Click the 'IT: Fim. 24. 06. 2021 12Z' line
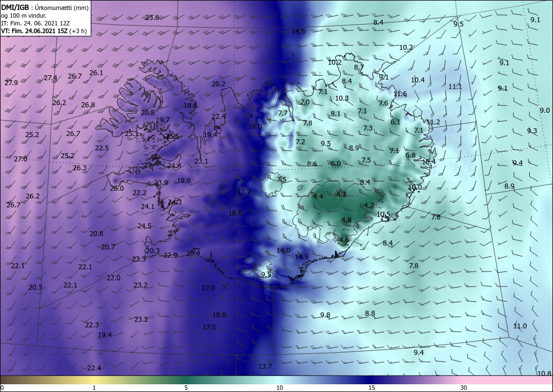The height and width of the screenshot is (392, 553). pyautogui.click(x=35, y=23)
